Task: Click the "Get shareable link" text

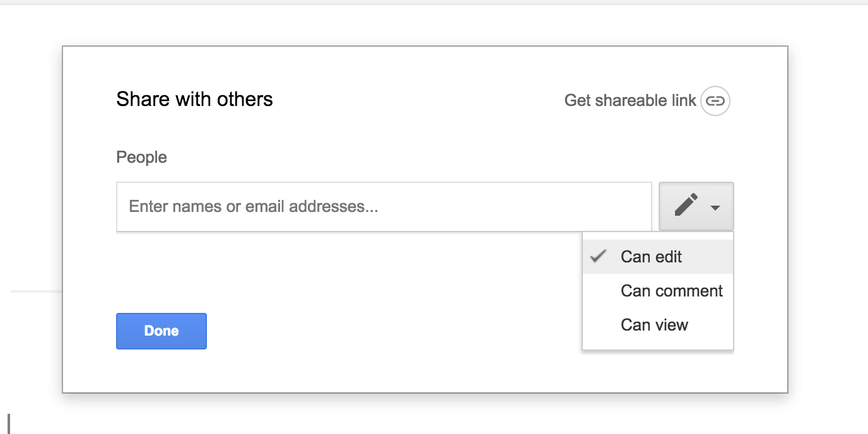Action: (630, 100)
